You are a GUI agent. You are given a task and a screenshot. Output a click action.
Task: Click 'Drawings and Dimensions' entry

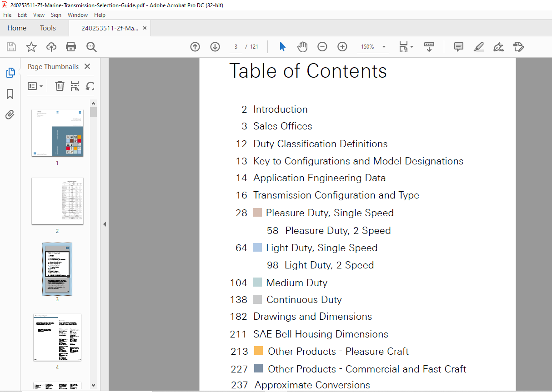312,317
